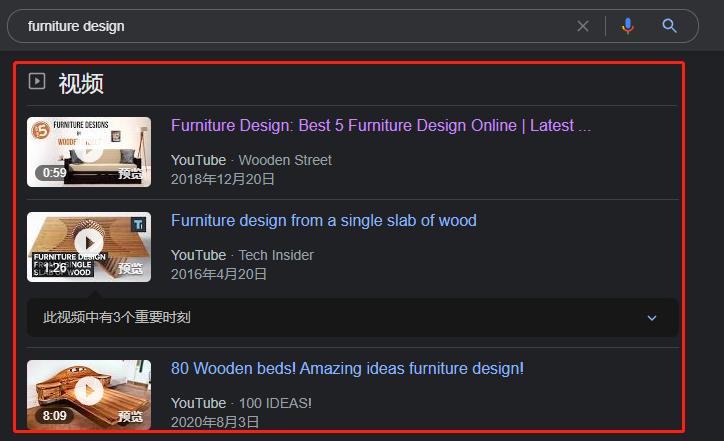724x441 pixels.
Task: Click 预览 on the Tech Insider thumbnail
Action: point(131,268)
